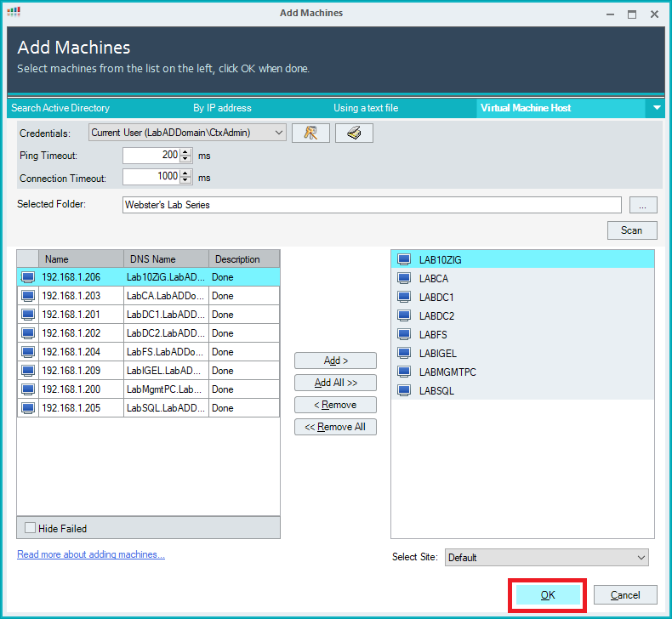
Task: Enable the Hide Failed checkbox
Action: coord(31,528)
